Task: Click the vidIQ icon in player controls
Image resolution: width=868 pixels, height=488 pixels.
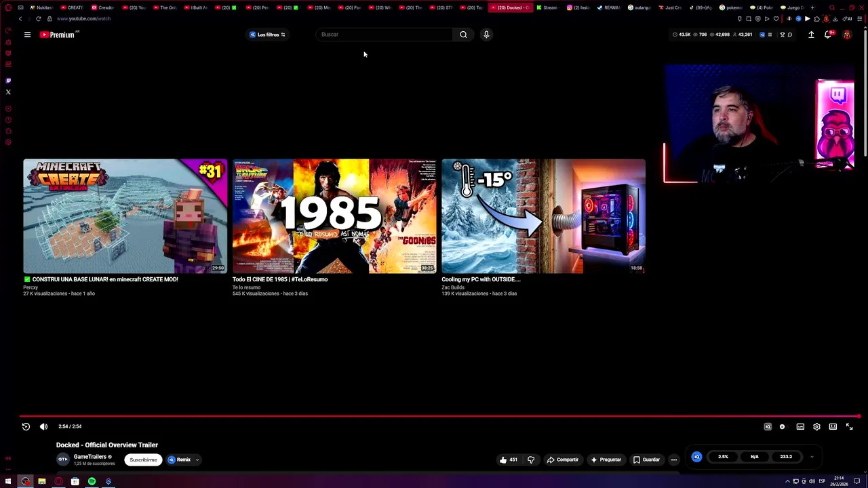Action: pos(768,426)
